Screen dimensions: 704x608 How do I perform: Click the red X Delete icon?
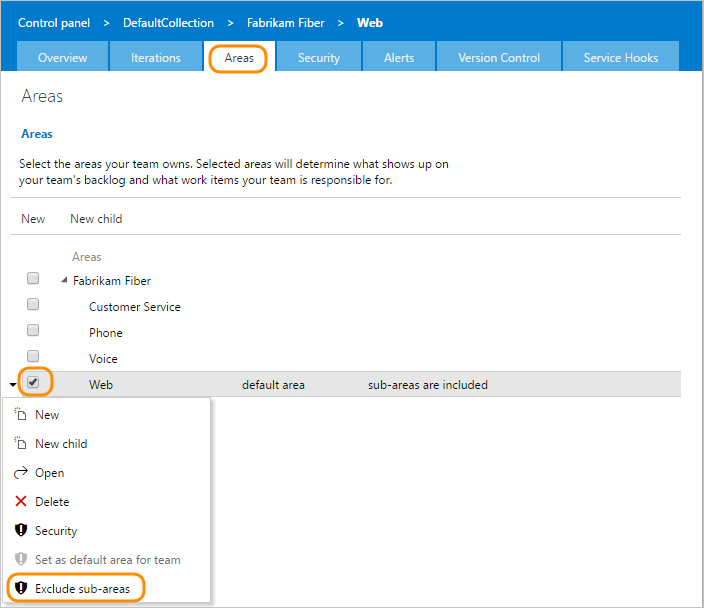(x=21, y=501)
